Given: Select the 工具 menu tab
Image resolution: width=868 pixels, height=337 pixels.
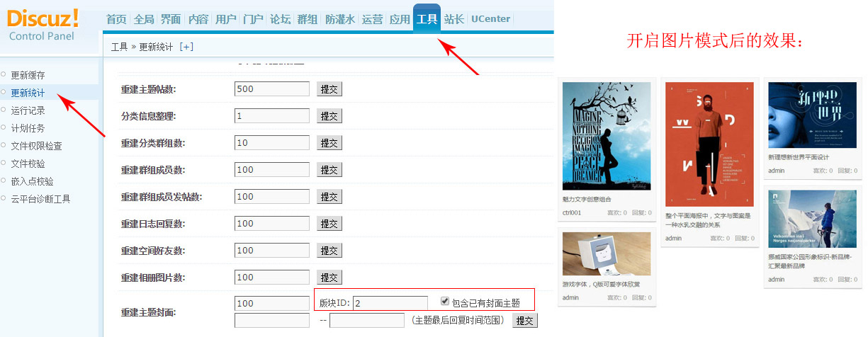Looking at the screenshot, I should [427, 18].
